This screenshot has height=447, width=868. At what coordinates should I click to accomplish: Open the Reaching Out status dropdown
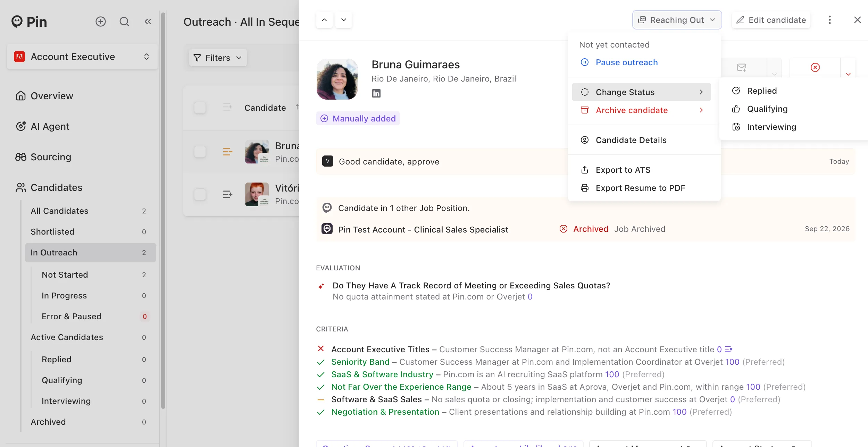(x=677, y=20)
